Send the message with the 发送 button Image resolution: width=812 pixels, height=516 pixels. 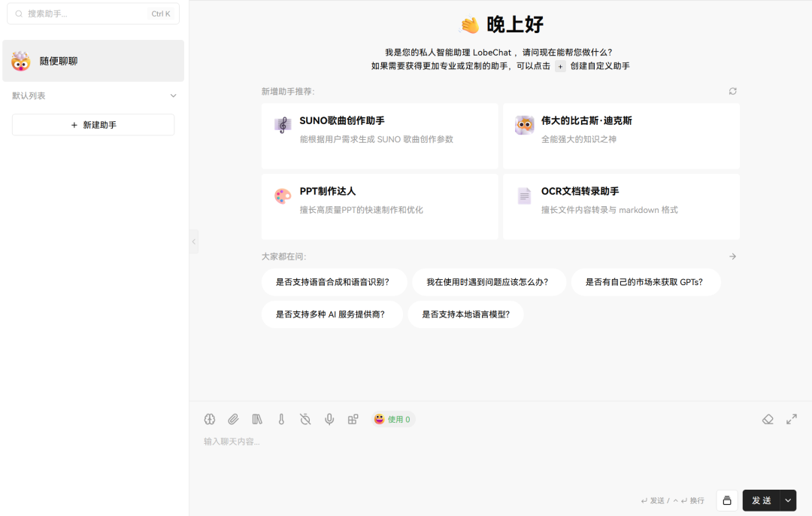point(762,500)
